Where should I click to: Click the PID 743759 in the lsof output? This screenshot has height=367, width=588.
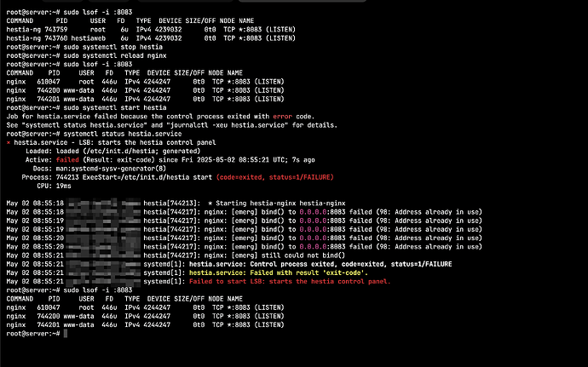(56, 30)
